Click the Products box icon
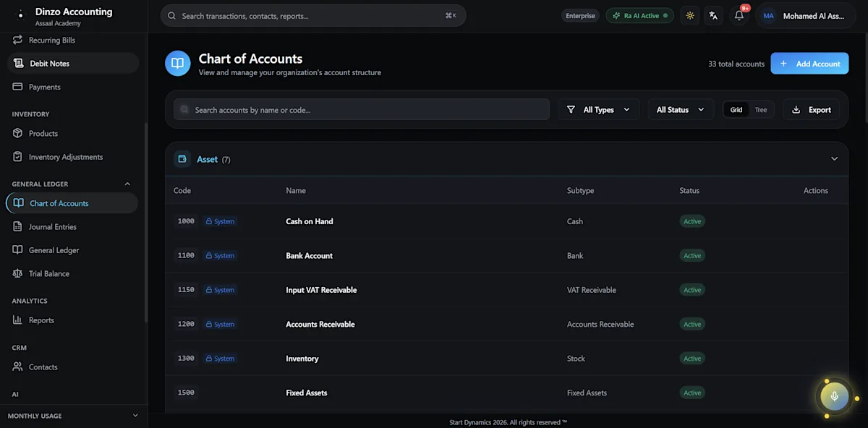This screenshot has height=428, width=868. coord(18,134)
